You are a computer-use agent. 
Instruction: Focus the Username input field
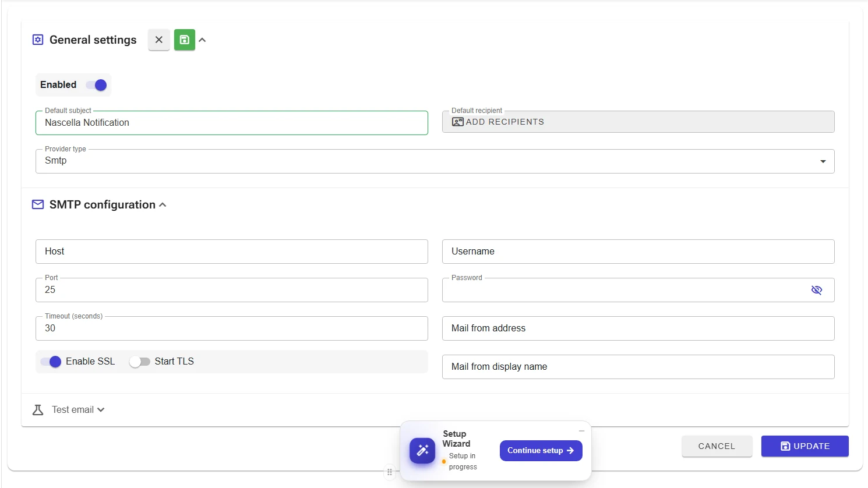pyautogui.click(x=638, y=252)
